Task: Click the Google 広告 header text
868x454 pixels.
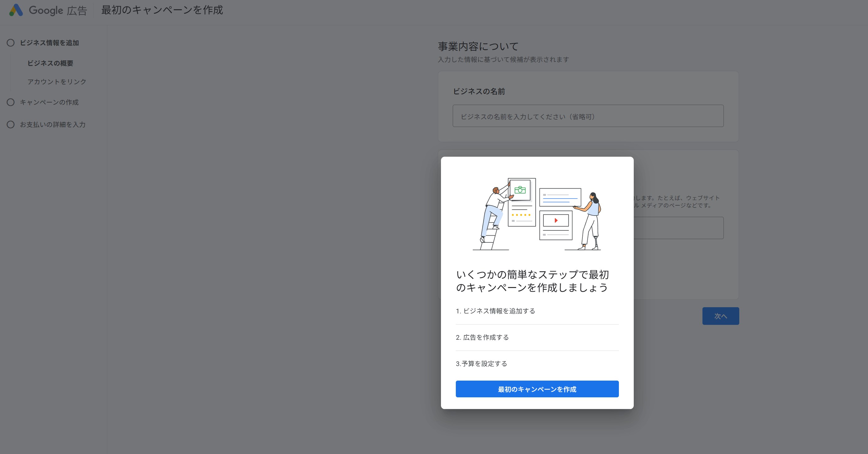Action: click(x=58, y=11)
